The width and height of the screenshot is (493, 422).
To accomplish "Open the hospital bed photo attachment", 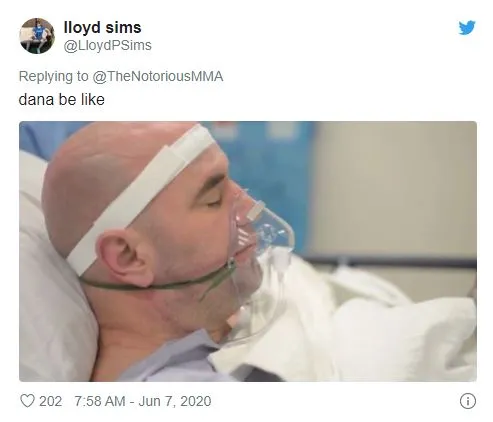I will (x=248, y=251).
